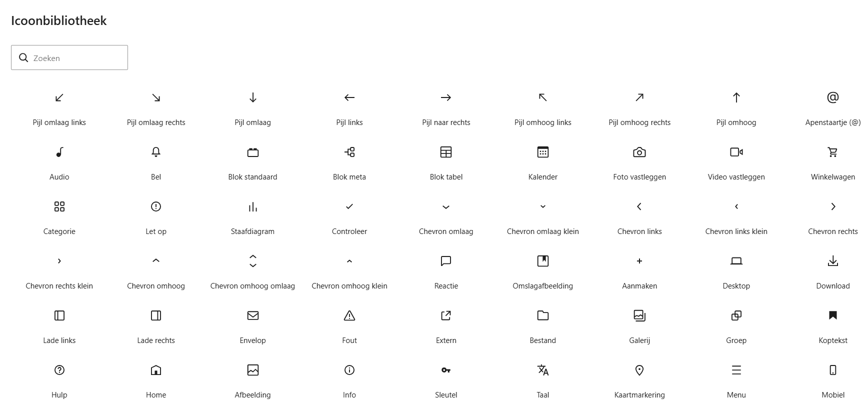This screenshot has width=868, height=413.
Task: Click the Chevron omhoog omlaag icon
Action: tap(253, 261)
